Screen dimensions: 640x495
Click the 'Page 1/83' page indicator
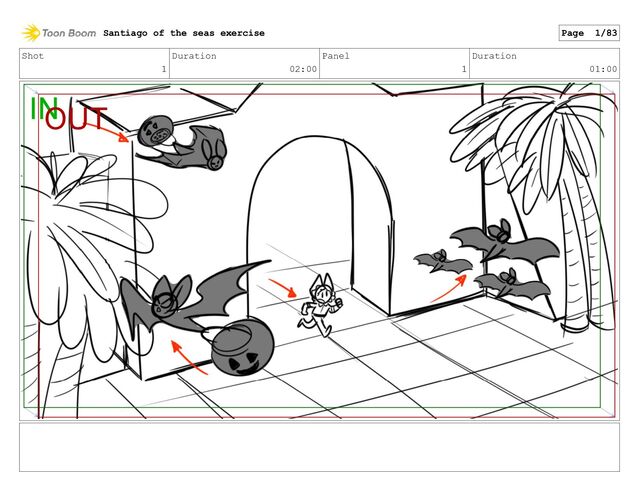click(x=589, y=33)
